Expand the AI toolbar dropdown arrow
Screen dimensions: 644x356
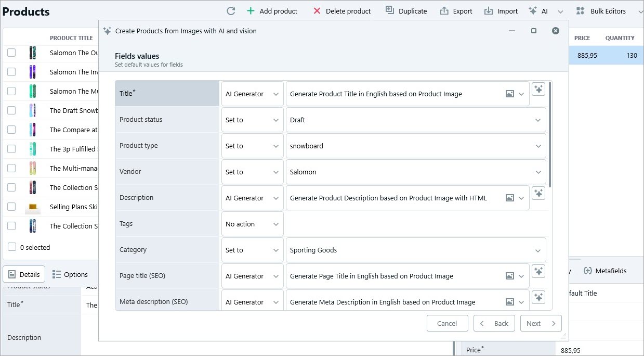tap(560, 11)
